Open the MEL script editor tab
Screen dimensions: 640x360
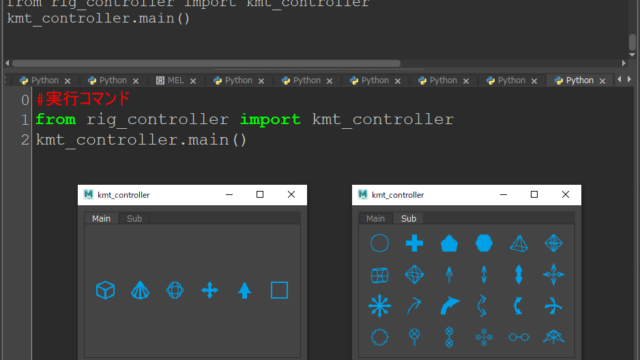pos(176,80)
